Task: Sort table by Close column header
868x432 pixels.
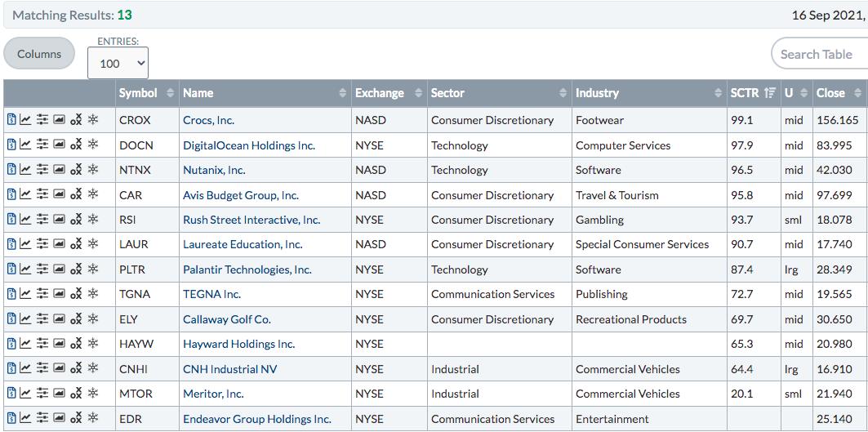Action: click(839, 93)
